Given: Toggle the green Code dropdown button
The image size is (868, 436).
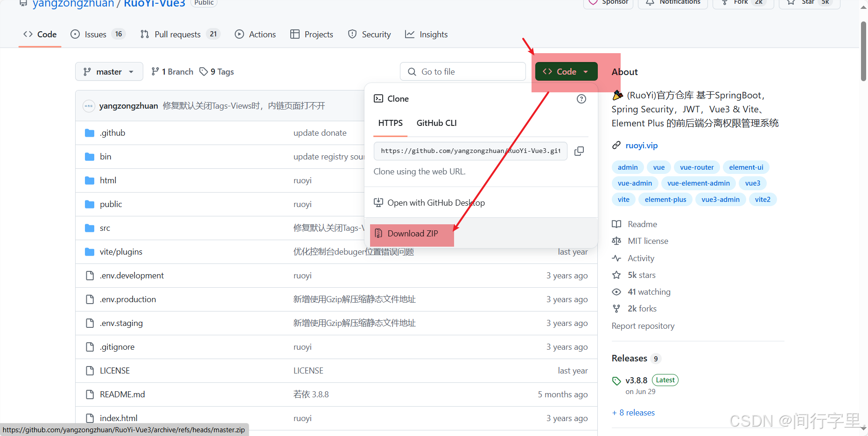Looking at the screenshot, I should [566, 71].
